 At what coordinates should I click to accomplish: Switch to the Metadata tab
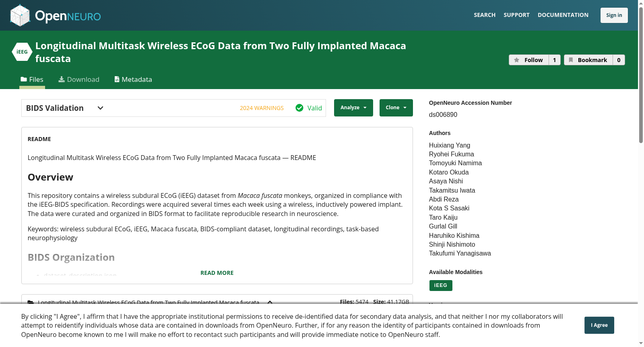tap(133, 79)
